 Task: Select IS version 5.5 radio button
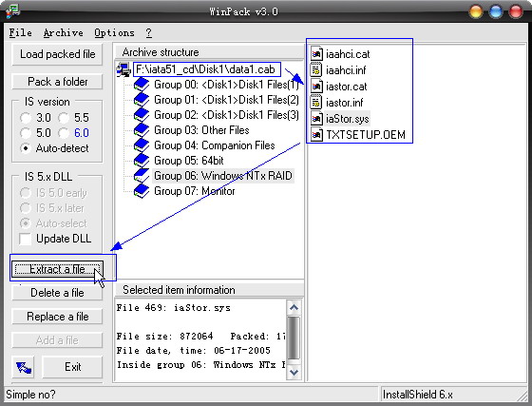[64, 118]
